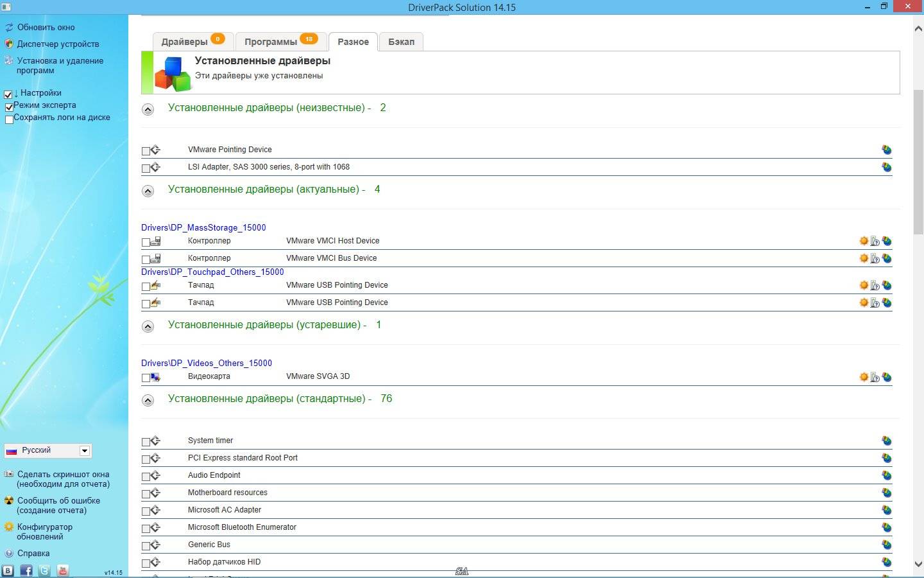Click the web search globe icon for VMware SVGA 3D

pos(887,377)
